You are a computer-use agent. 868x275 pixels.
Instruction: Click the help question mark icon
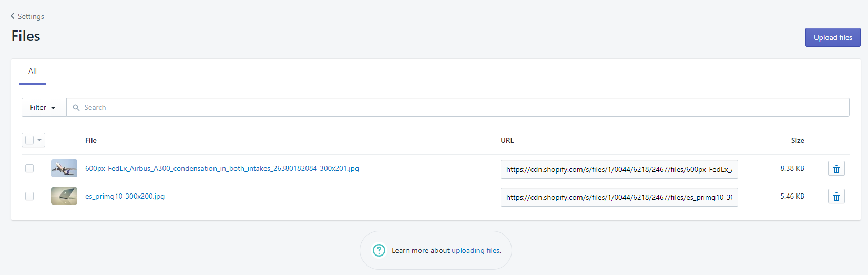pyautogui.click(x=379, y=250)
